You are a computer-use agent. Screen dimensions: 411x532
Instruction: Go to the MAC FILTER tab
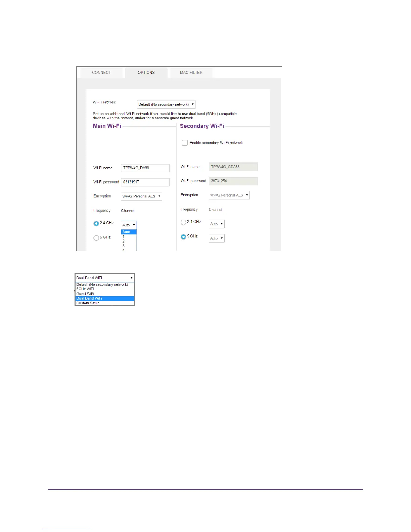coord(191,73)
